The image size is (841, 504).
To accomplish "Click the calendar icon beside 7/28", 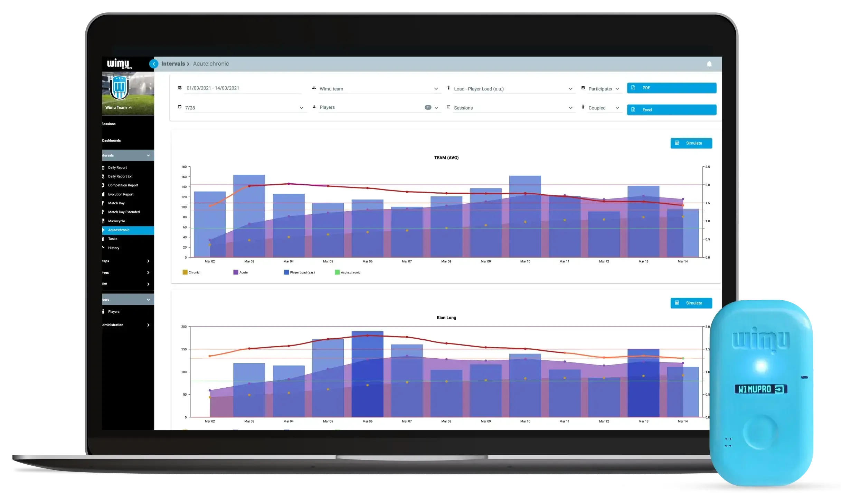I will coord(180,107).
